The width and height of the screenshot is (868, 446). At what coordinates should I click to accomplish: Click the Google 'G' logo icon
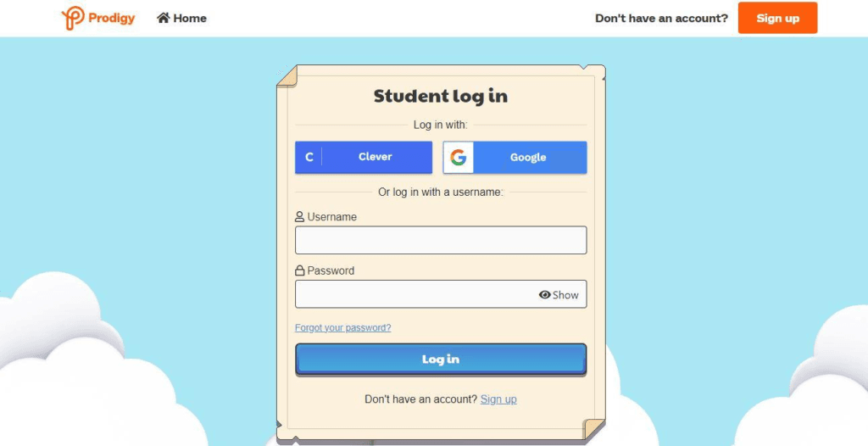coord(459,158)
